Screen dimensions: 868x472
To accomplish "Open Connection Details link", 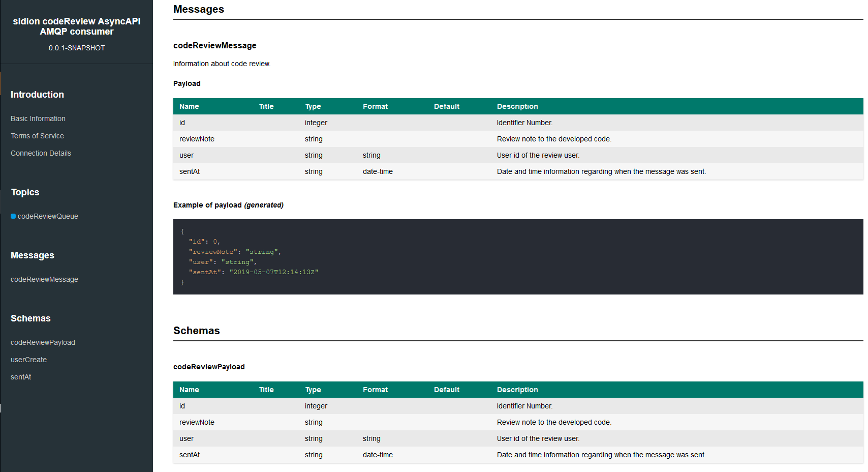I will pos(41,153).
